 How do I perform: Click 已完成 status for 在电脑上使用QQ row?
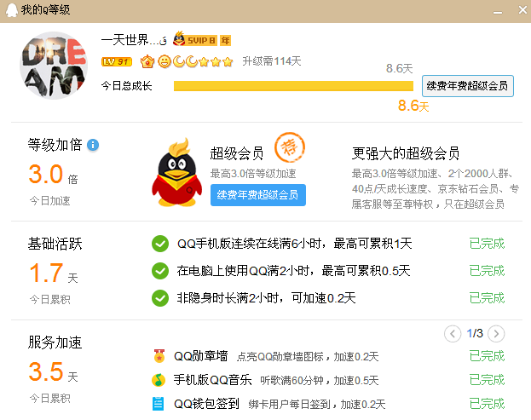(x=487, y=271)
